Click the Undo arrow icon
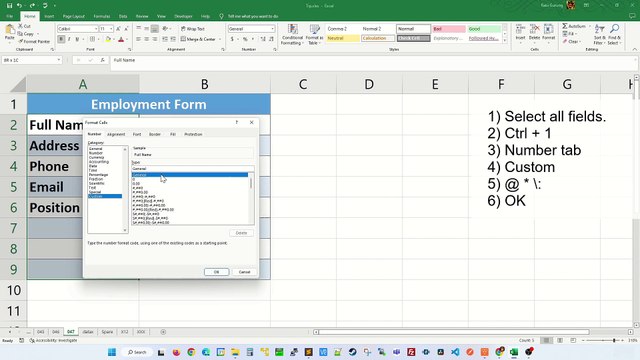 (x=19, y=5)
